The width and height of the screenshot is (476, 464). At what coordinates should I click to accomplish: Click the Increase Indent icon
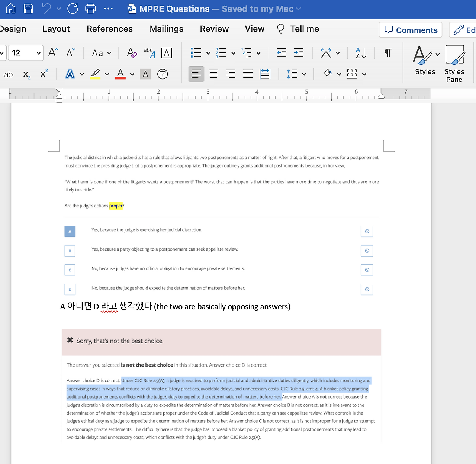(x=299, y=53)
